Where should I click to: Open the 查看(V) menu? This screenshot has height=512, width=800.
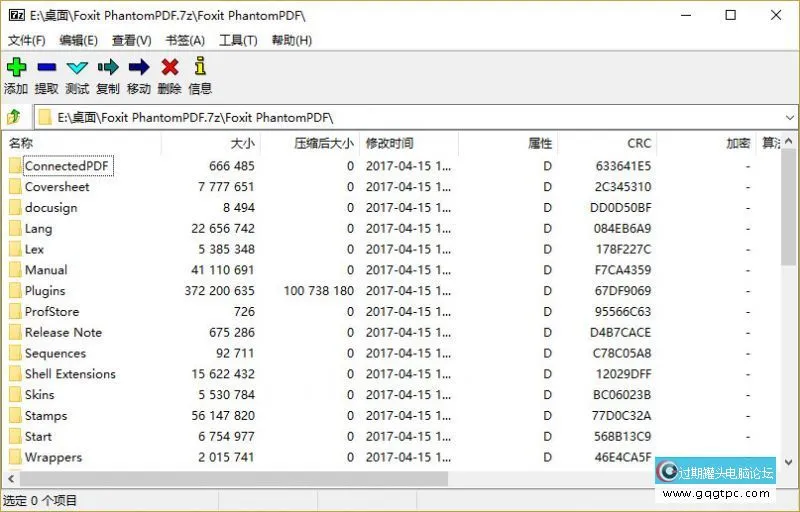pos(132,40)
